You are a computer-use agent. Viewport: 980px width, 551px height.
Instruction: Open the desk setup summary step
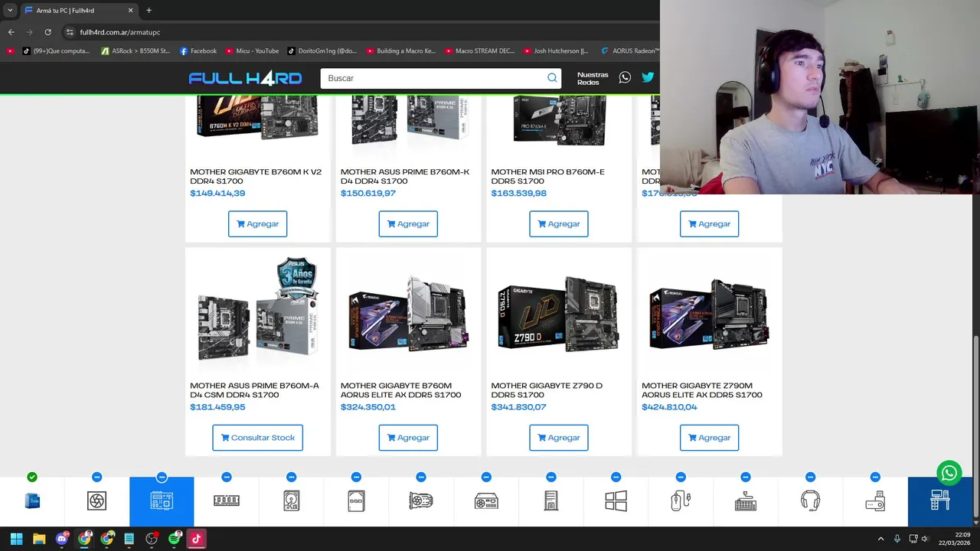(940, 501)
